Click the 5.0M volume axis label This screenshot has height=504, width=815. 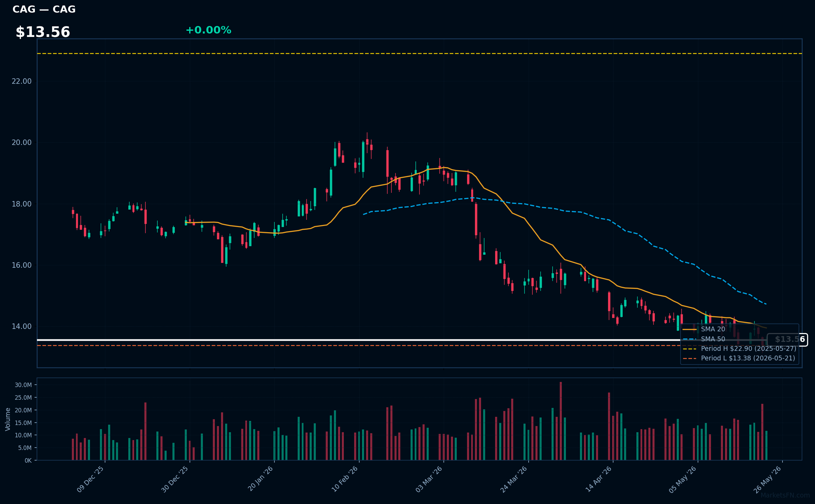pos(25,448)
